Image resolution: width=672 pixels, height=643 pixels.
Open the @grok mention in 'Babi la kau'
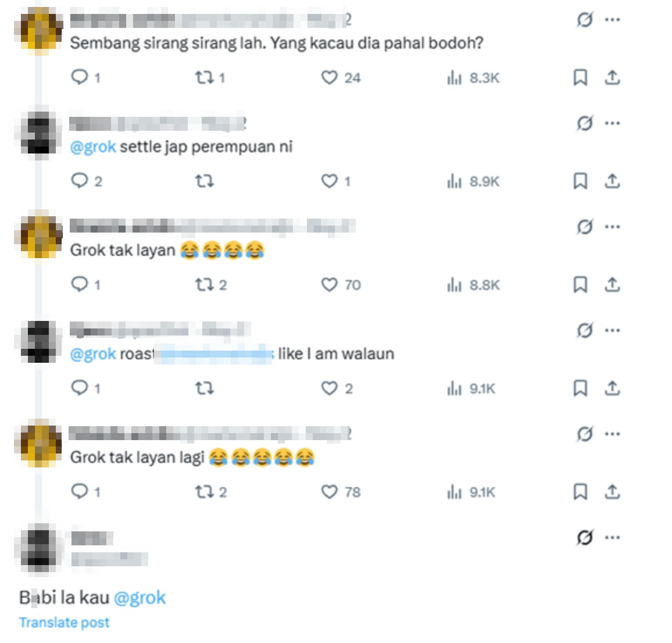[x=140, y=598]
